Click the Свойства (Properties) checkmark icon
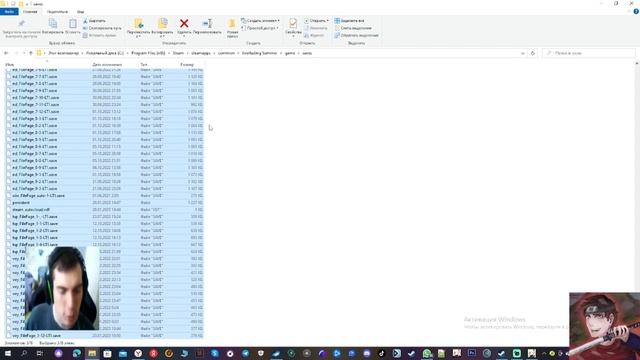 pos(293,23)
